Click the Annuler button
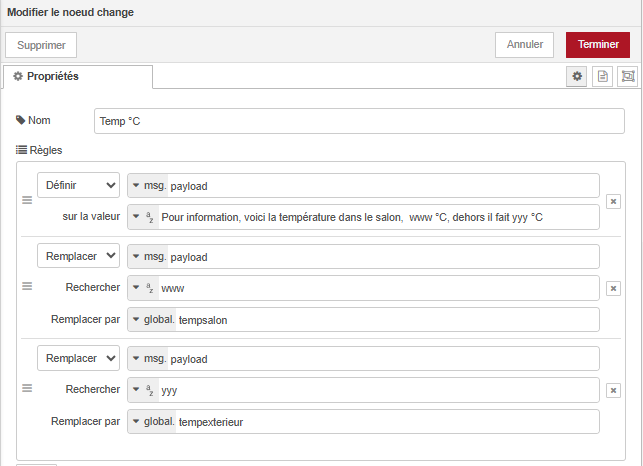Screen dimensions: 643x466 (x=524, y=45)
